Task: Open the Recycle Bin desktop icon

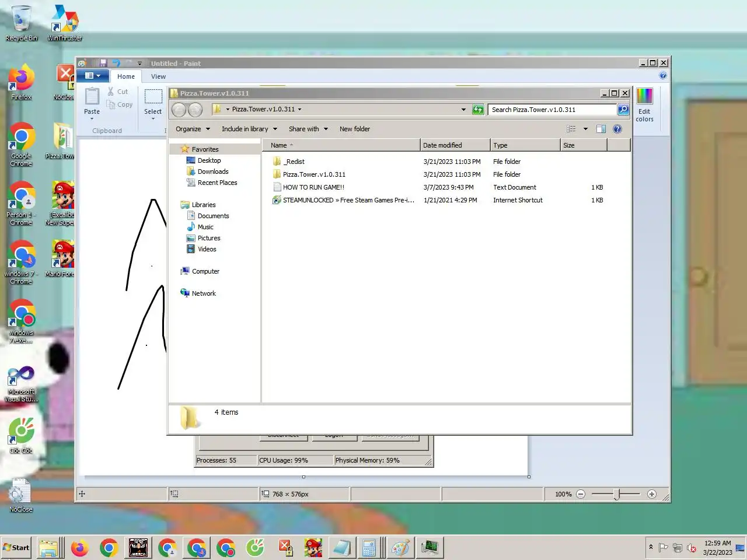Action: click(x=21, y=23)
